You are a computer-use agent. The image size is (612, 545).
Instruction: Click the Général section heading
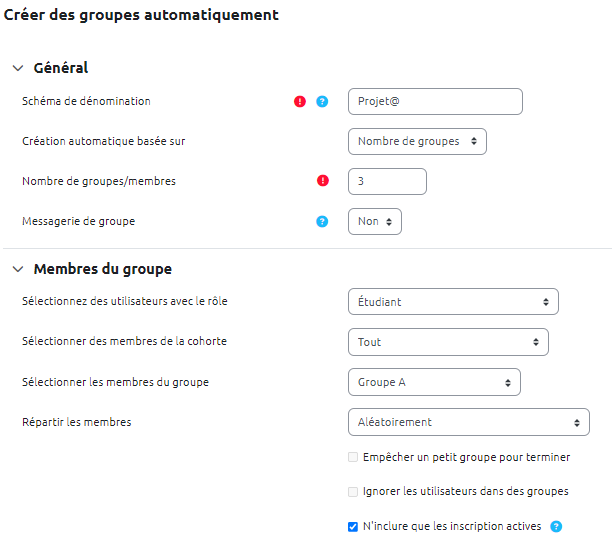point(61,68)
